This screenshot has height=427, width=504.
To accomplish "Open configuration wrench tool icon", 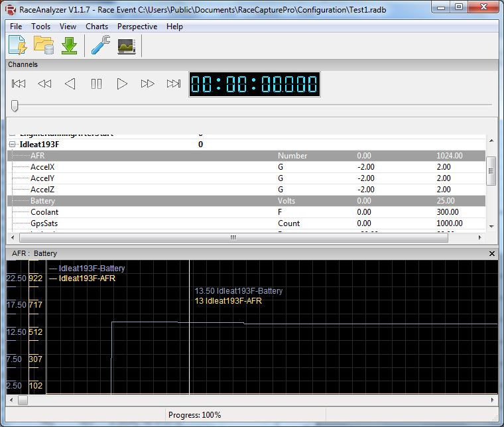I will click(x=101, y=45).
